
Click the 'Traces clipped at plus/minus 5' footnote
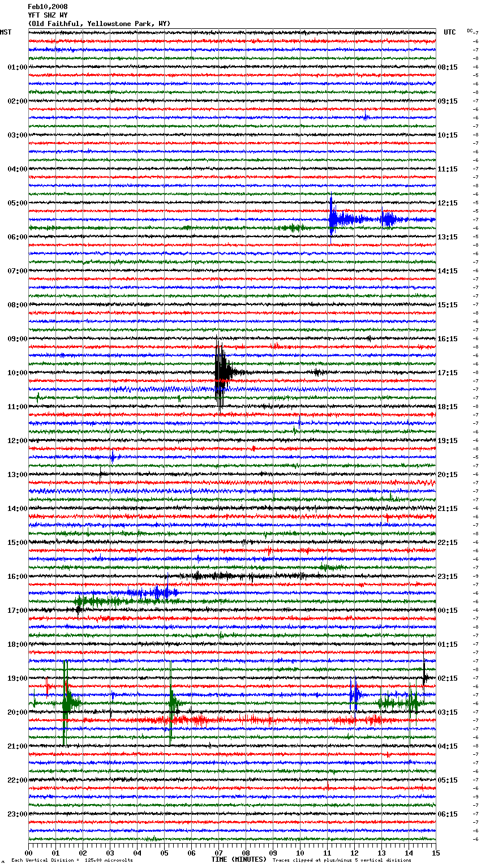342,860
